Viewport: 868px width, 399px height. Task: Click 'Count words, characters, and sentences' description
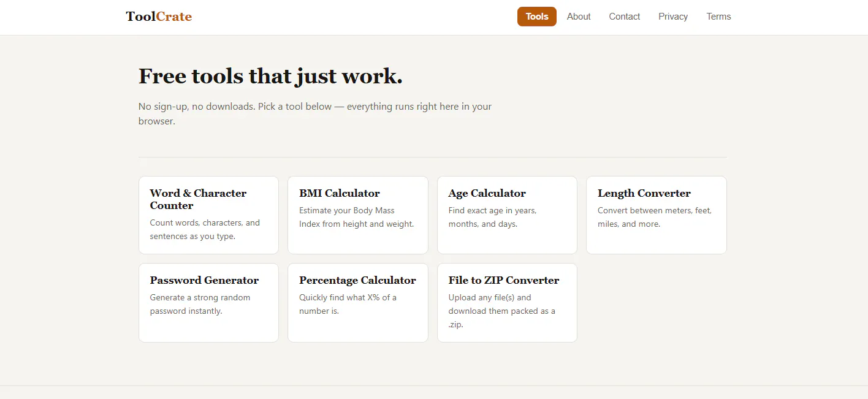pos(205,229)
